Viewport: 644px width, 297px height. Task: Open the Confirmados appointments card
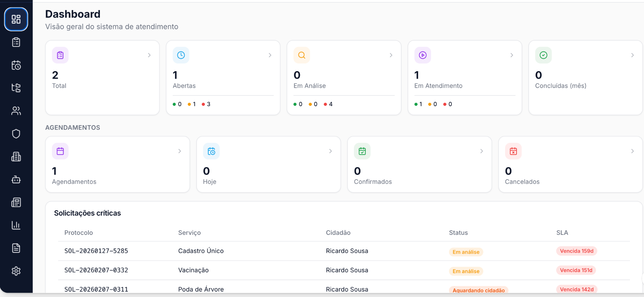tap(420, 164)
